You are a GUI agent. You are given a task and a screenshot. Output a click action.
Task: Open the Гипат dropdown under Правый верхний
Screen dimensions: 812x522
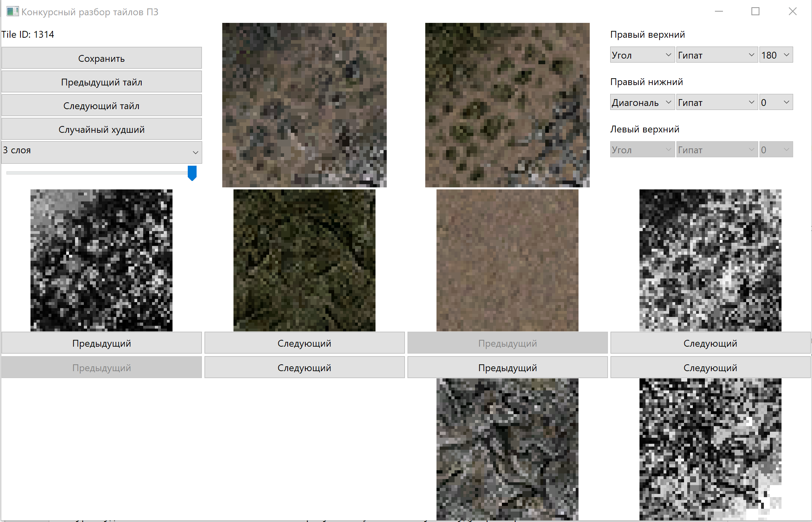point(716,55)
